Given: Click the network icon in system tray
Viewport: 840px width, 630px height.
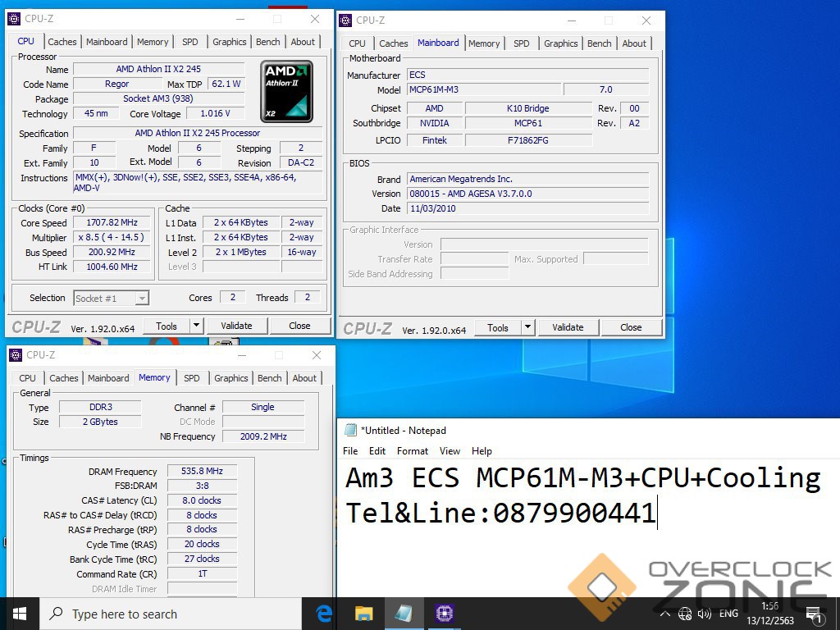Looking at the screenshot, I should (685, 614).
